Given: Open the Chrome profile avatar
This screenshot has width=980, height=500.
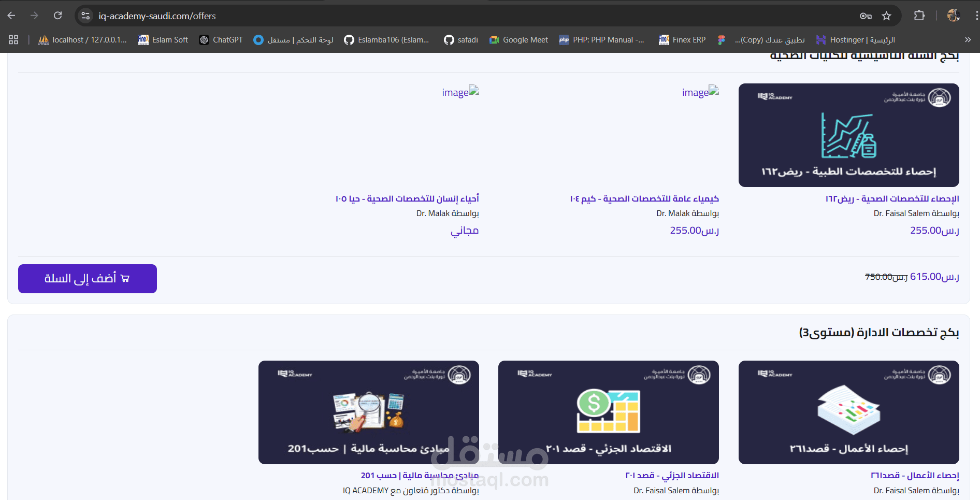Looking at the screenshot, I should pos(953,16).
